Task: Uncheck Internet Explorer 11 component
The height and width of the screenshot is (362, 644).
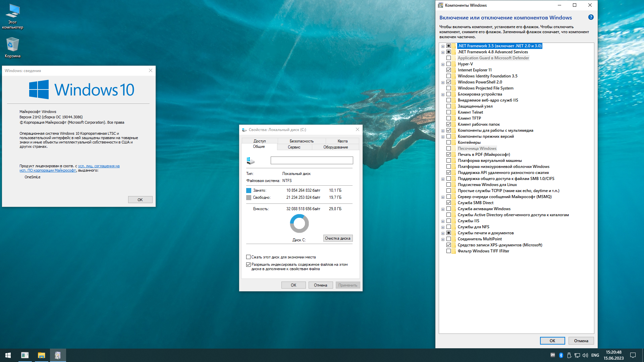Action: pyautogui.click(x=448, y=70)
